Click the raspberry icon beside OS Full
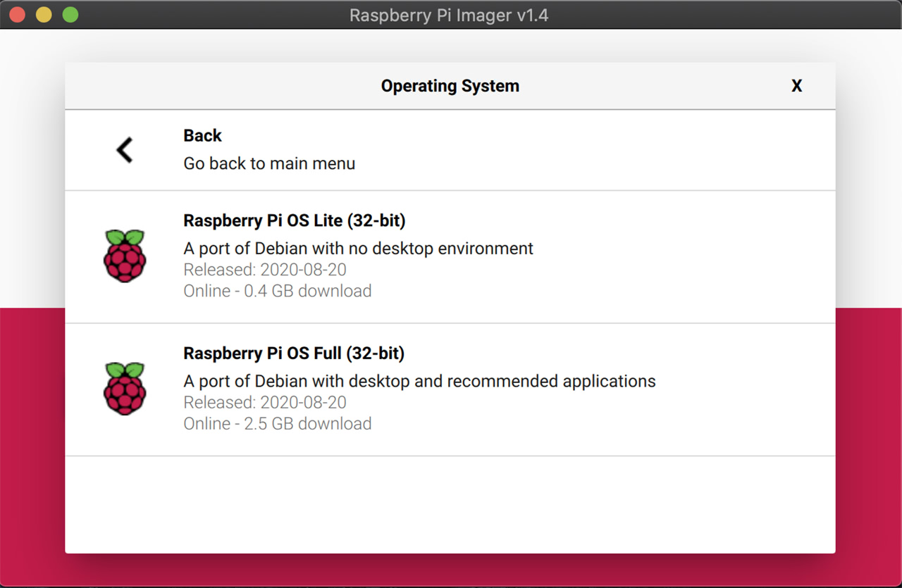Screen dimensions: 902x588 [125, 389]
